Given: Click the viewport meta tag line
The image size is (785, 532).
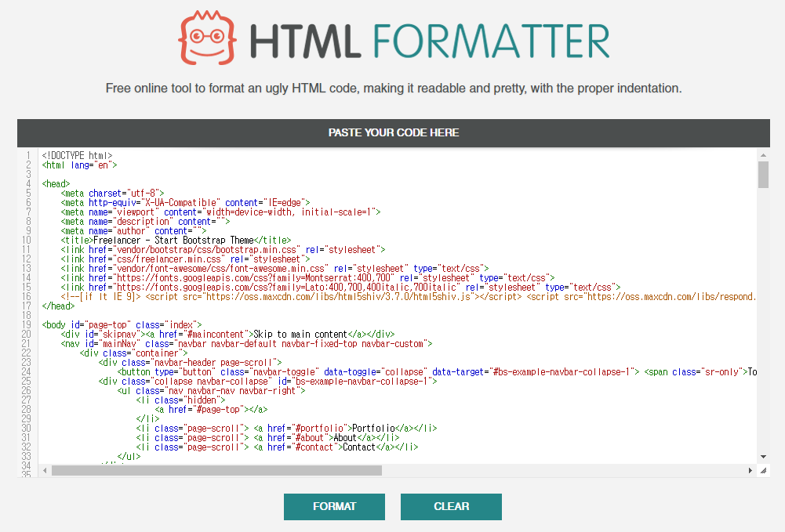Looking at the screenshot, I should [221, 212].
